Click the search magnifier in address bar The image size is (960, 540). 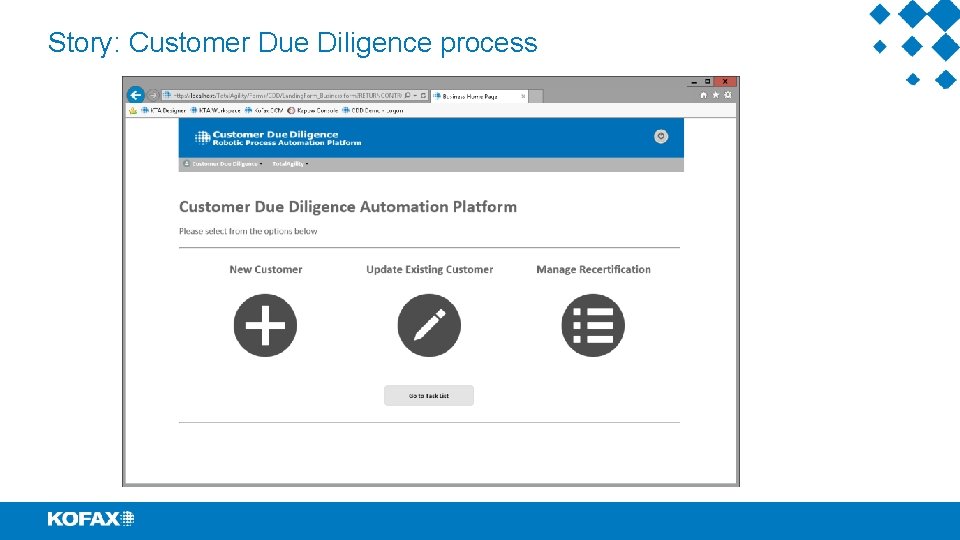pos(407,96)
